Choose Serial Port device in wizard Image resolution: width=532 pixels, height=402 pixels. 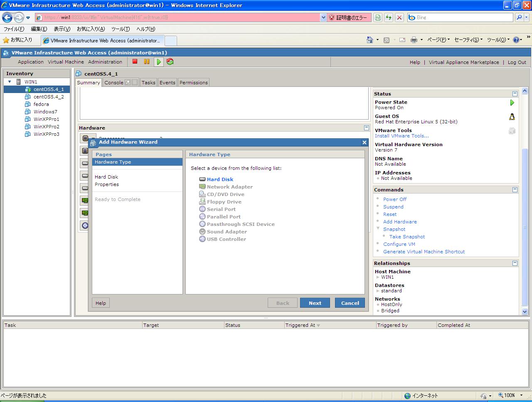coord(221,209)
